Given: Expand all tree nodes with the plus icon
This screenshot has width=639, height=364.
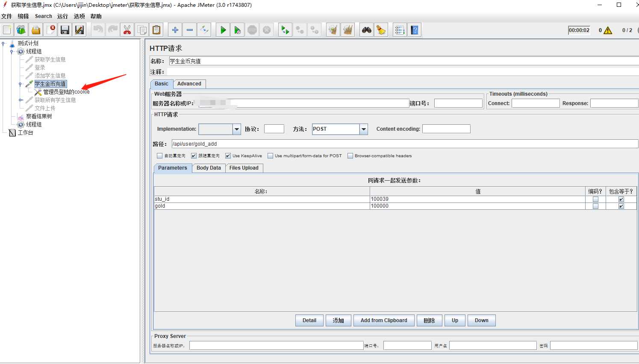Looking at the screenshot, I should click(x=175, y=30).
